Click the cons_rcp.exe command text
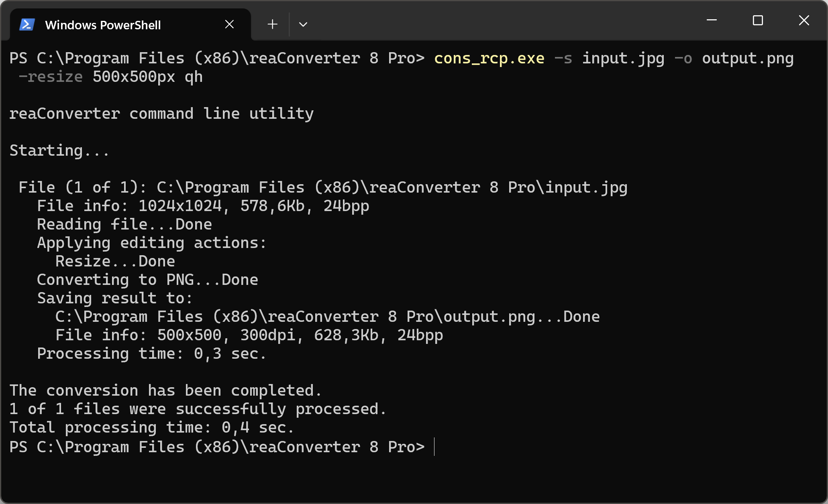828x504 pixels. (x=489, y=59)
